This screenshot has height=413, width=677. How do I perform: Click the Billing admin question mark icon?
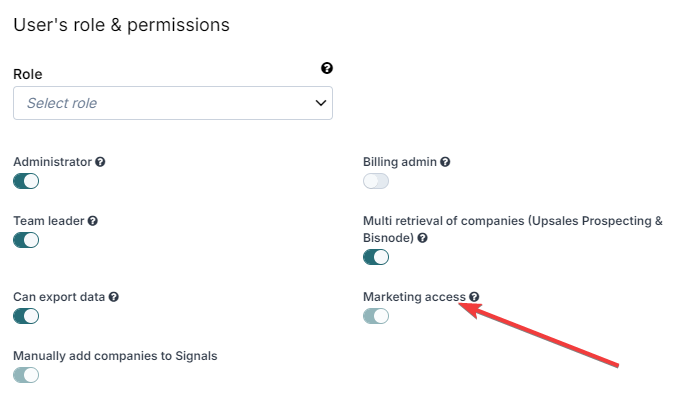click(445, 162)
